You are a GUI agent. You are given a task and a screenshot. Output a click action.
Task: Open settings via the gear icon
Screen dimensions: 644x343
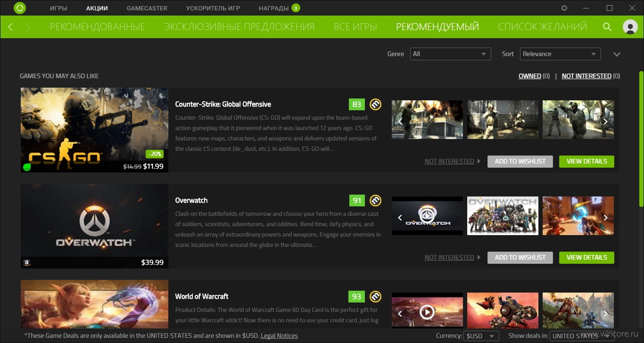pyautogui.click(x=565, y=8)
